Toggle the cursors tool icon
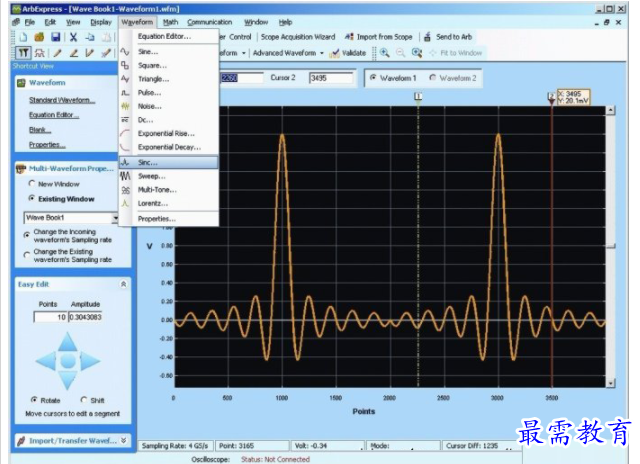 click(23, 53)
